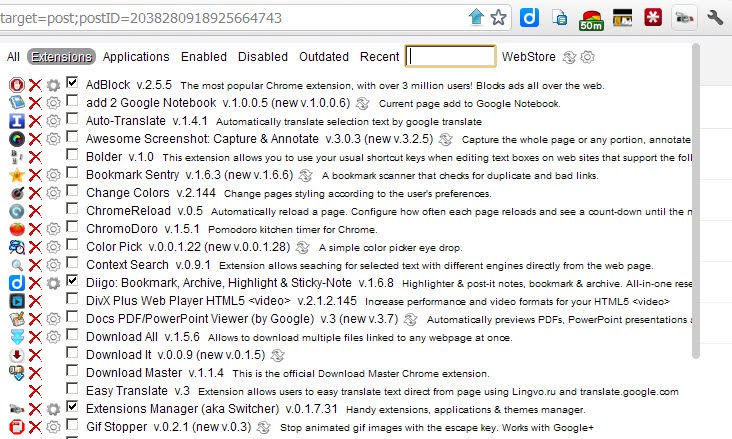This screenshot has height=439, width=732.
Task: Open Extensions Manager options gear
Action: (x=54, y=409)
